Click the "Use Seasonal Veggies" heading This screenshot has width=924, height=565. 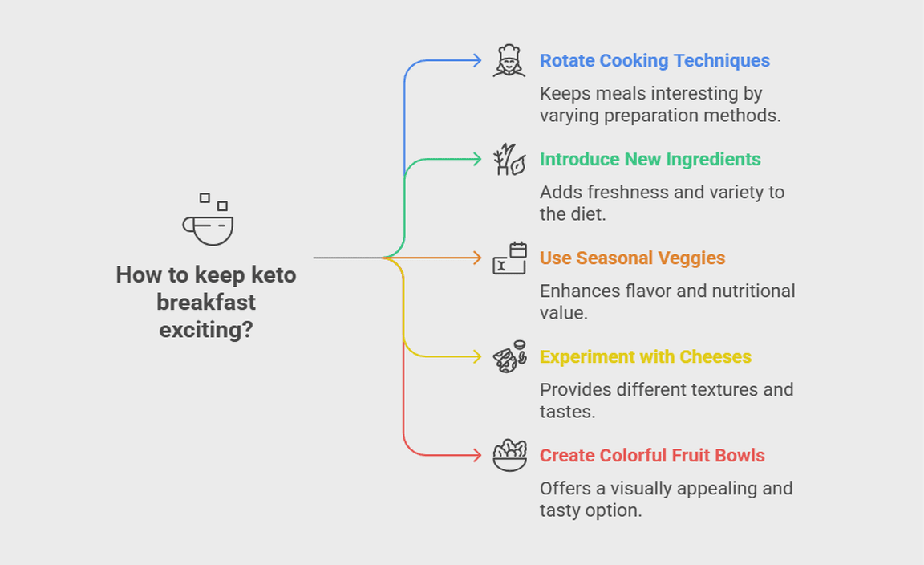632,258
